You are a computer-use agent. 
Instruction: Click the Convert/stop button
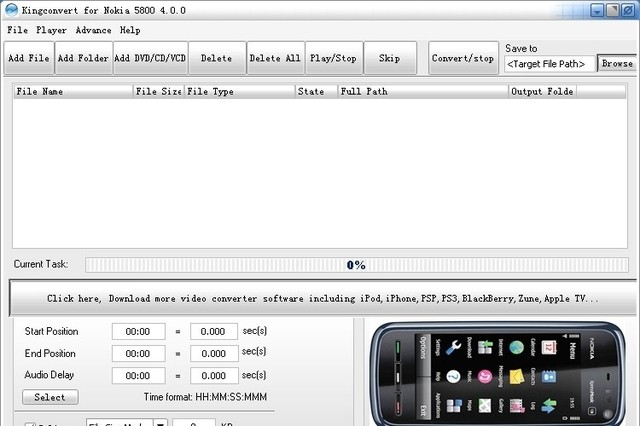pos(463,58)
